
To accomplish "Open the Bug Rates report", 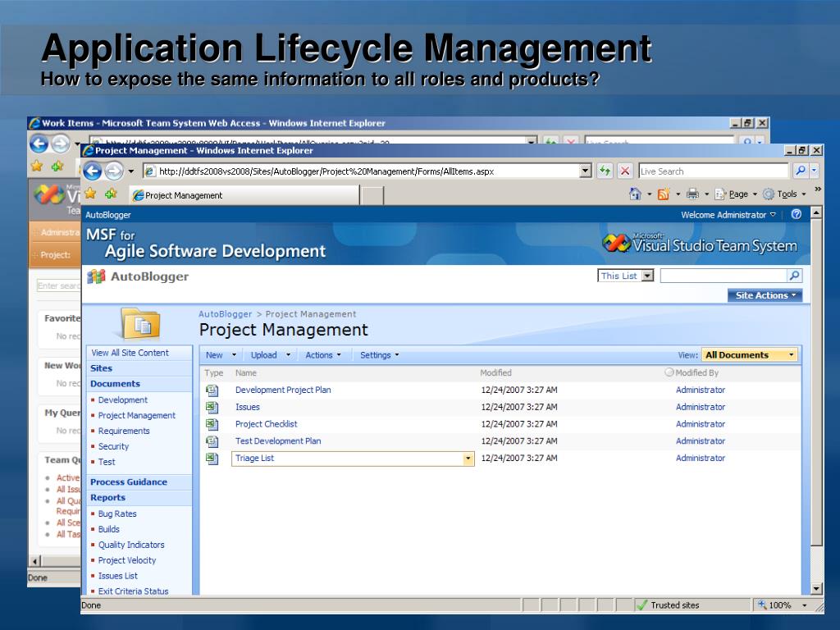I will pos(117,514).
